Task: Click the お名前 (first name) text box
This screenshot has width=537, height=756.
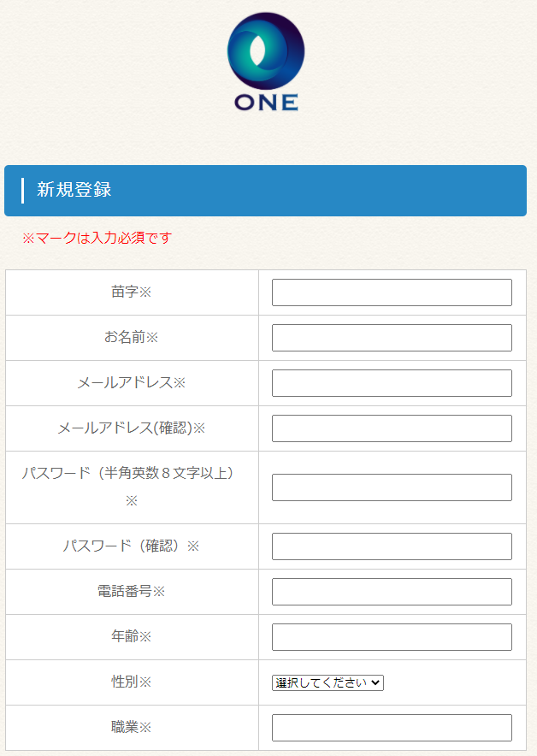Action: 392,338
